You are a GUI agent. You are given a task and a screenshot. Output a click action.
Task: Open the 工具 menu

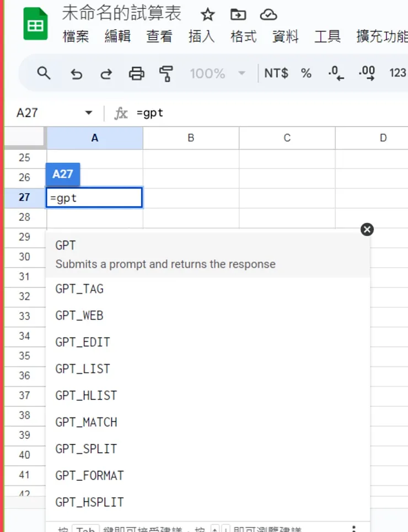(x=328, y=36)
